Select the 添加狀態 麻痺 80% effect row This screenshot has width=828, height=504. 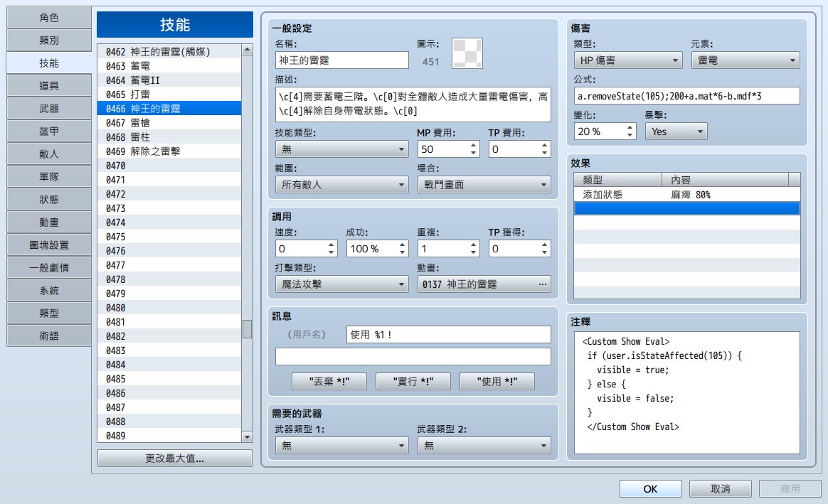[x=686, y=195]
